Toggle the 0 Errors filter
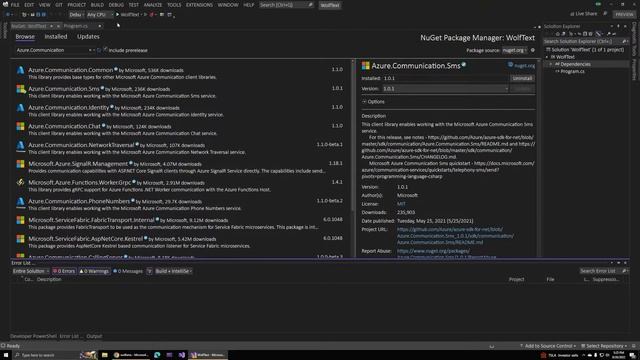 click(64, 271)
